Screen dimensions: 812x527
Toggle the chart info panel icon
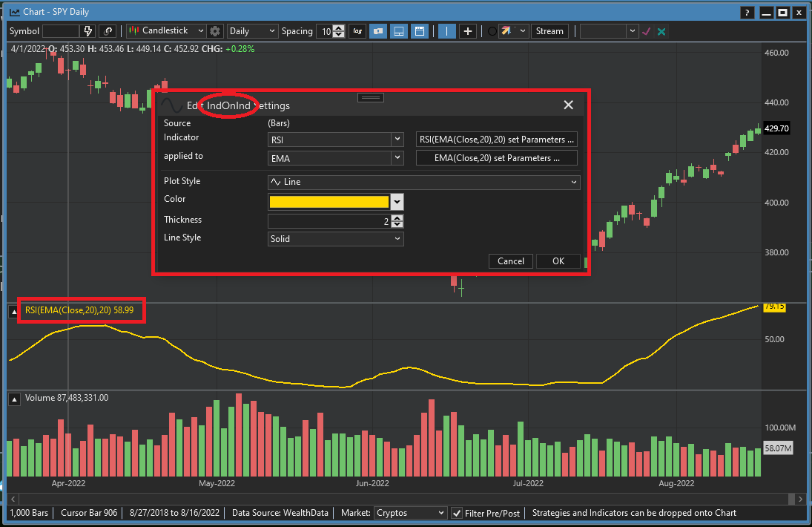coord(378,31)
